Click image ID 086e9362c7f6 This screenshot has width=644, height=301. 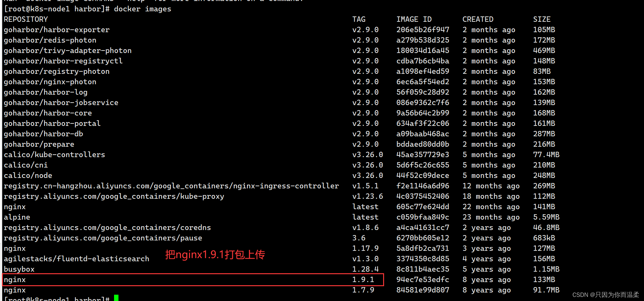point(423,103)
